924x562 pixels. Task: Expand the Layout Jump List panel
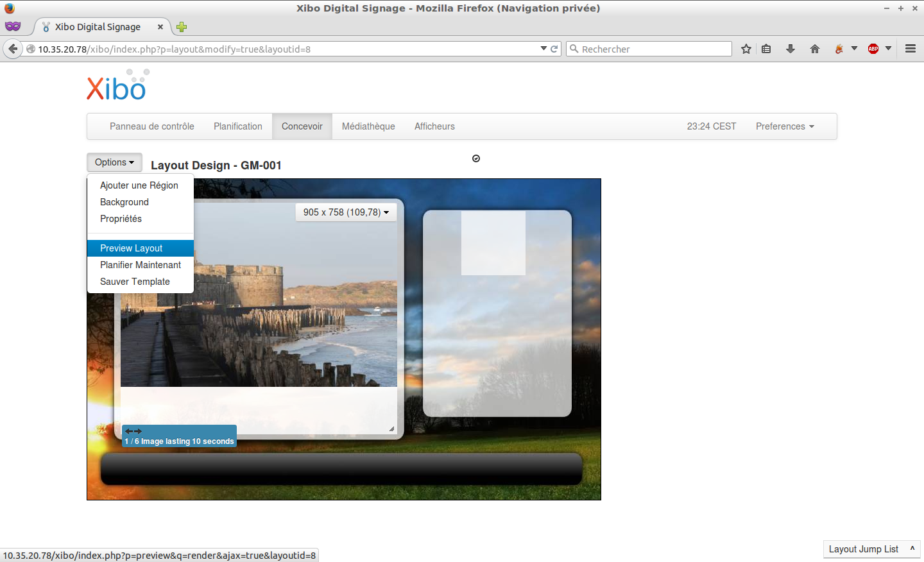871,549
